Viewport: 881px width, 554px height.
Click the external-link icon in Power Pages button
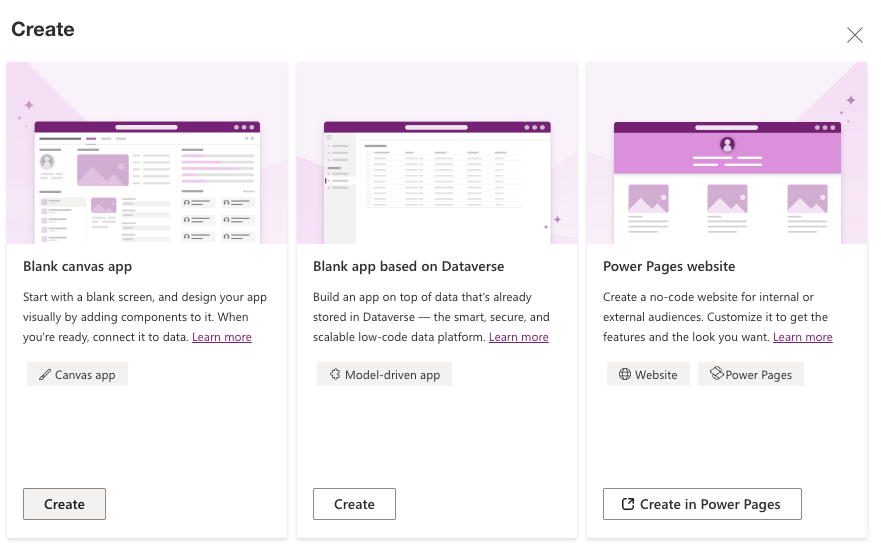click(x=628, y=504)
